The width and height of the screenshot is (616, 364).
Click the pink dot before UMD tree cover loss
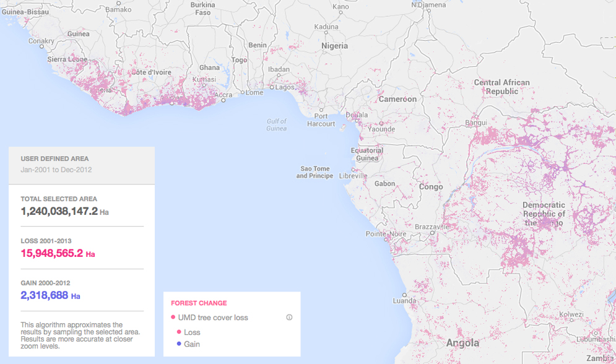(173, 318)
